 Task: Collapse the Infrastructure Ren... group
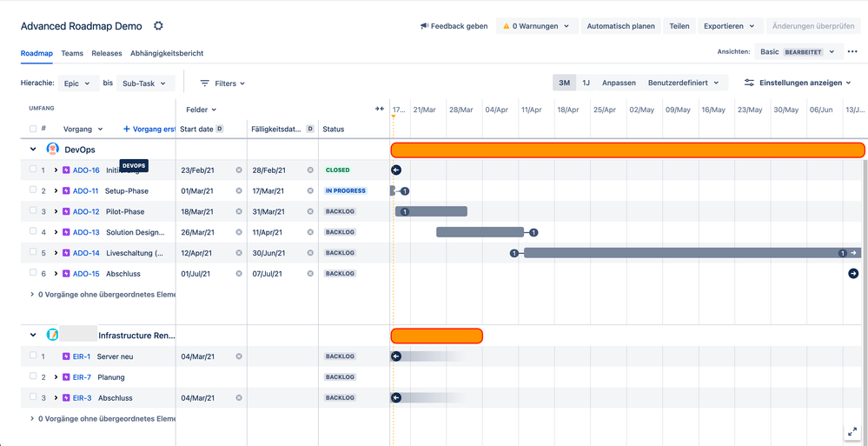tap(33, 336)
